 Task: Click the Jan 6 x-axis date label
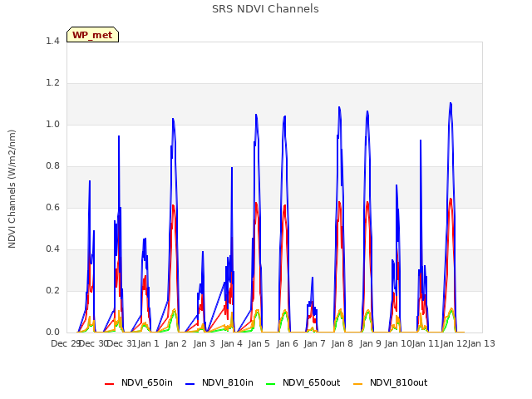287,343
